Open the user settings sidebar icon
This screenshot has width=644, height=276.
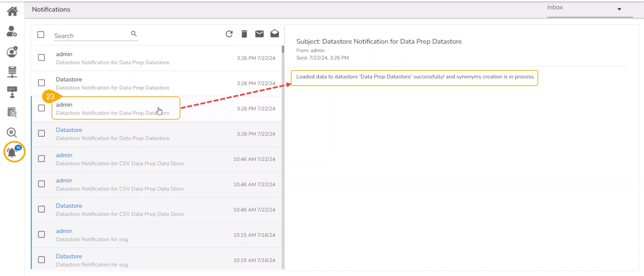pos(12,31)
